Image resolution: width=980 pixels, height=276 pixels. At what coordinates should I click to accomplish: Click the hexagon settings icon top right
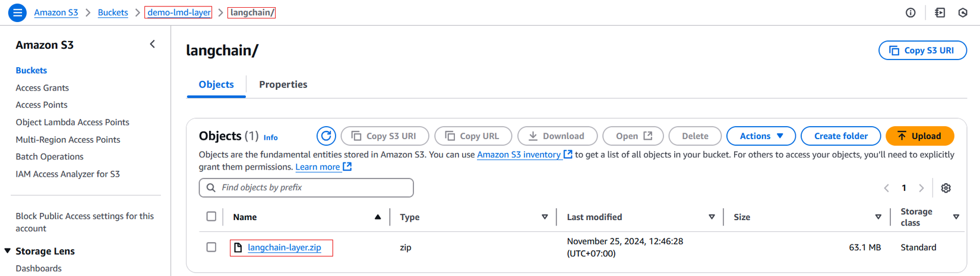point(963,12)
